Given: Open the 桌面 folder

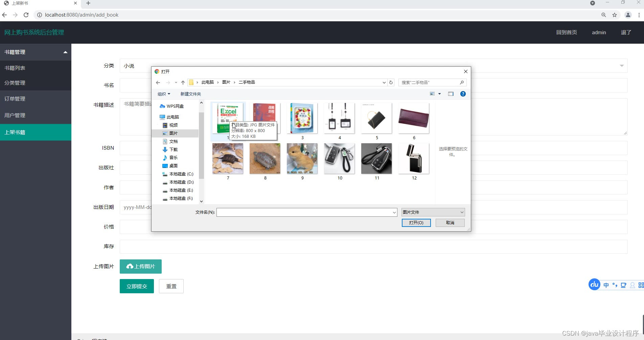Looking at the screenshot, I should coord(170,166).
